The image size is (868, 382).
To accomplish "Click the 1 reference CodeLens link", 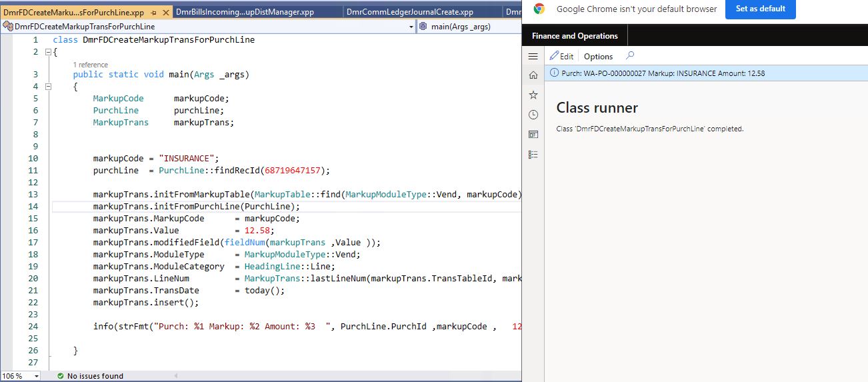I will pyautogui.click(x=90, y=65).
